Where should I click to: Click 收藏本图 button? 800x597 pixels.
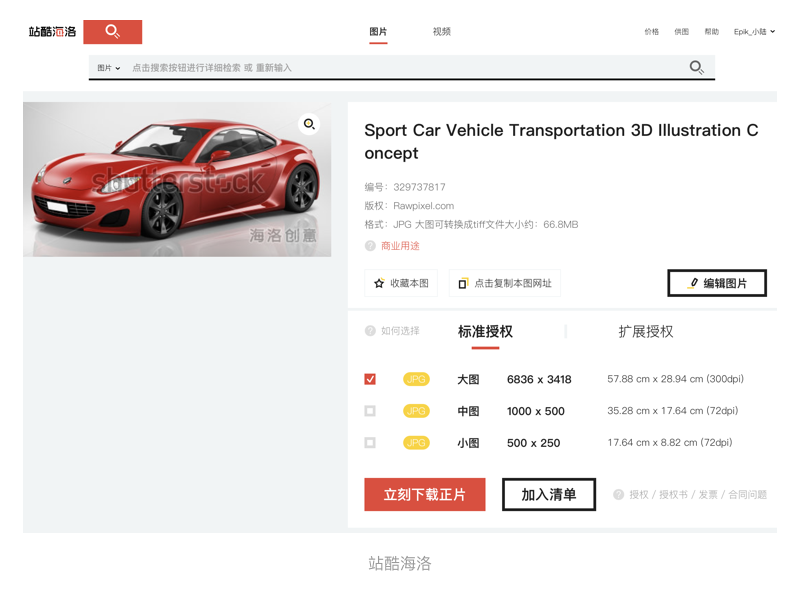pyautogui.click(x=401, y=283)
